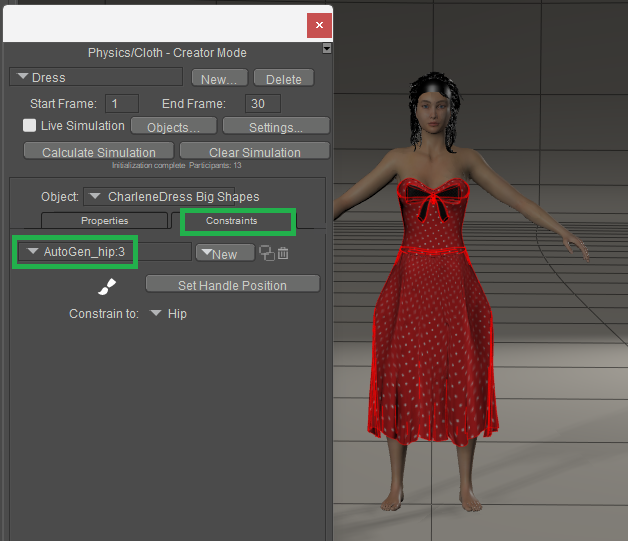628x541 pixels.
Task: Click the delete constraint trash icon
Action: (283, 253)
